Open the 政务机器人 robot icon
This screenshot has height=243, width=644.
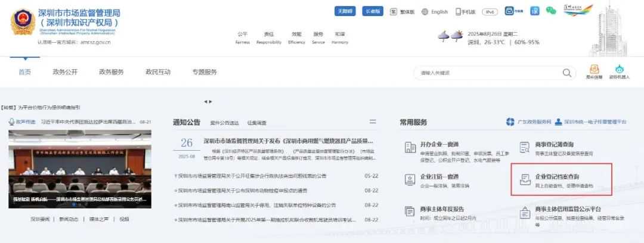point(619,69)
